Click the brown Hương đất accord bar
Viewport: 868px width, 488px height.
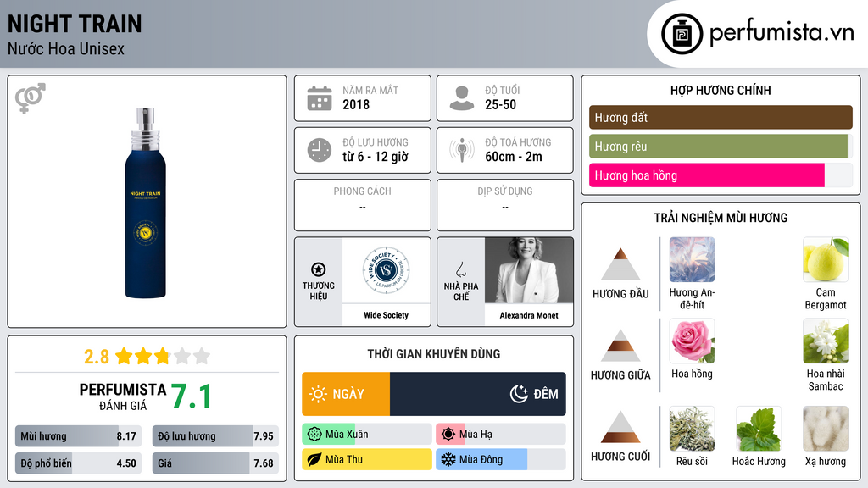[721, 117]
